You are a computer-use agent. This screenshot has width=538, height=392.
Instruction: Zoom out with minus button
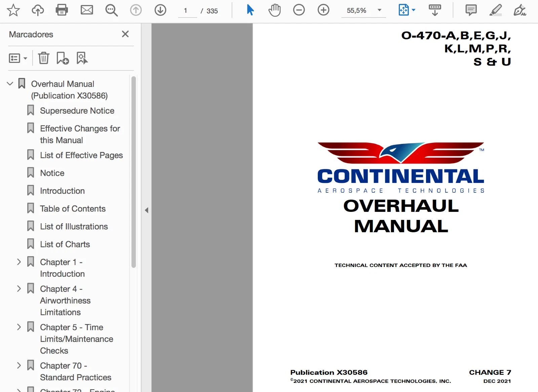click(299, 10)
